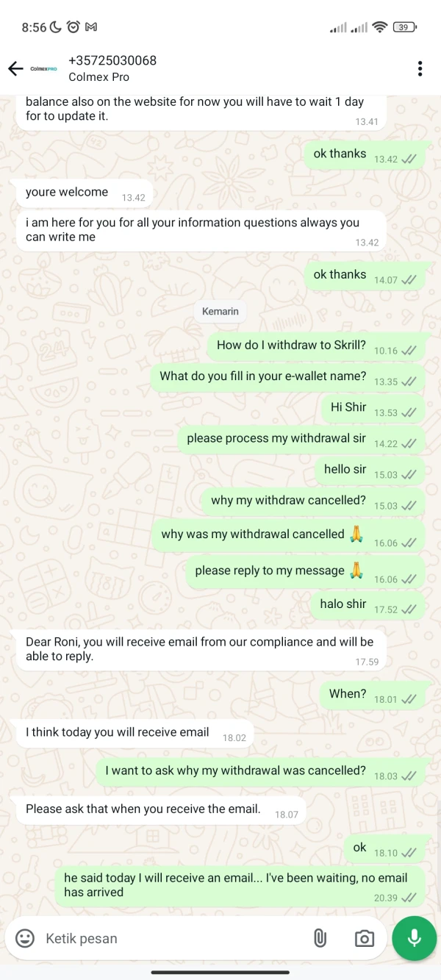The height and width of the screenshot is (980, 441).
Task: Open the emoji picker in message bar
Action: point(25,938)
